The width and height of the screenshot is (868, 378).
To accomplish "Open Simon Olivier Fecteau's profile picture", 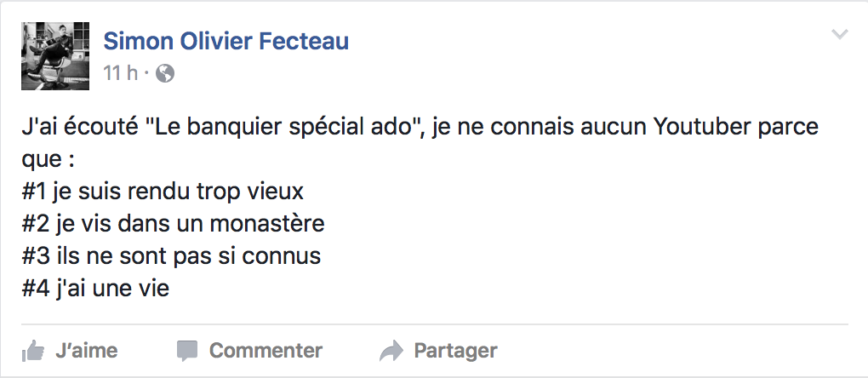I will (x=55, y=56).
